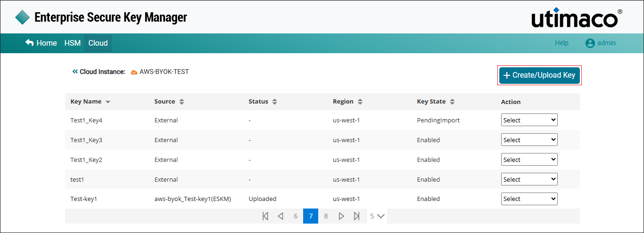Click the Test1_Key3 key name

pos(86,140)
